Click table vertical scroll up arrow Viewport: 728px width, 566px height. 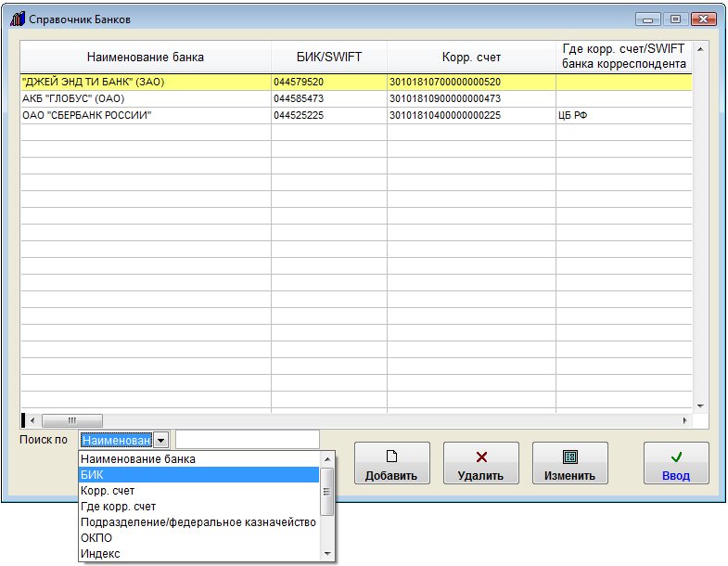click(700, 49)
